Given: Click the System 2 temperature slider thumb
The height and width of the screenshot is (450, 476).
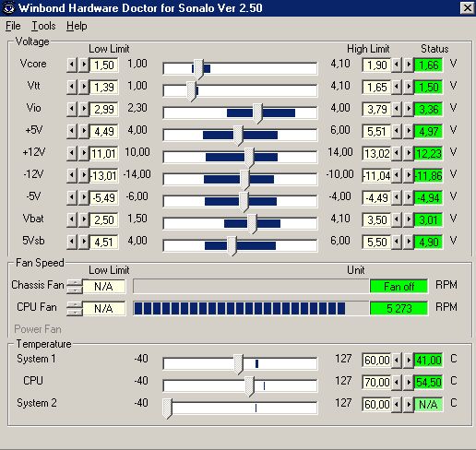Looking at the screenshot, I should click(x=168, y=409).
